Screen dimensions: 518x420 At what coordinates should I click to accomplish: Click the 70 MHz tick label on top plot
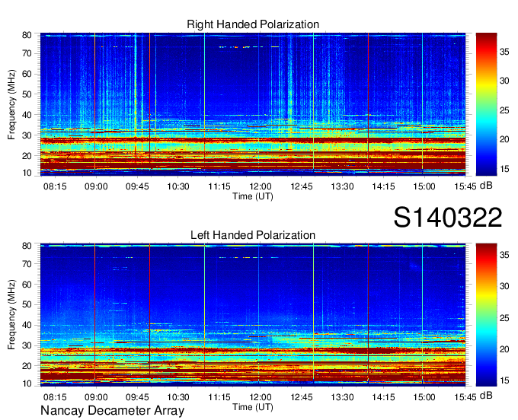pyautogui.click(x=27, y=53)
